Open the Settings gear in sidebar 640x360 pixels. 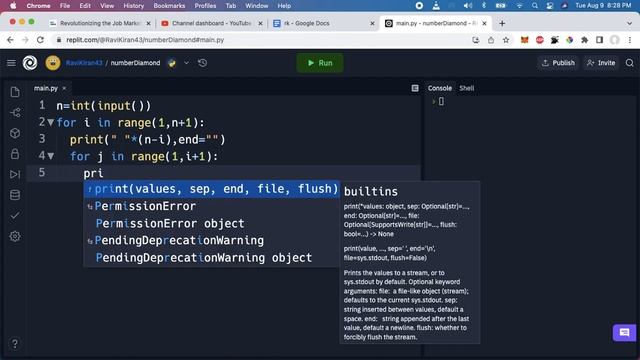tap(15, 236)
